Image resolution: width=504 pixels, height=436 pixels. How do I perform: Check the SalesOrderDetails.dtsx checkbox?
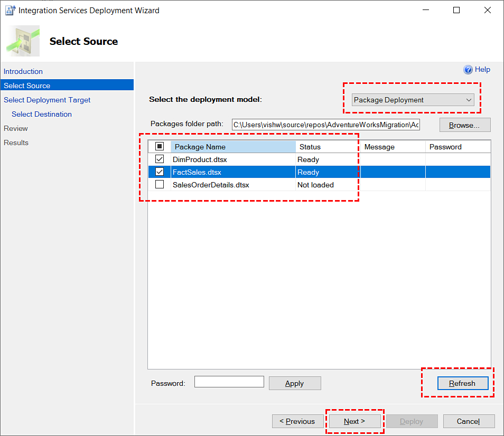(x=160, y=185)
